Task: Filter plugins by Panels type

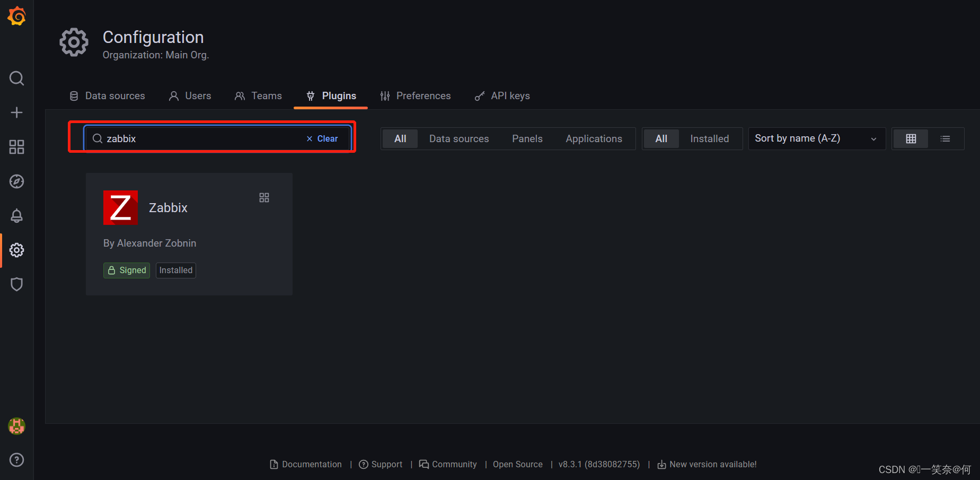Action: point(527,138)
